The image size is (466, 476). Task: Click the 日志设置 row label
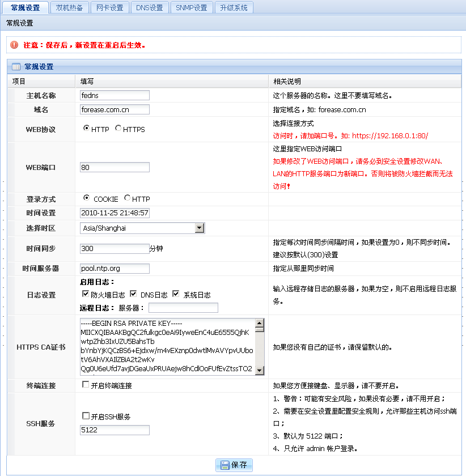[x=41, y=295]
